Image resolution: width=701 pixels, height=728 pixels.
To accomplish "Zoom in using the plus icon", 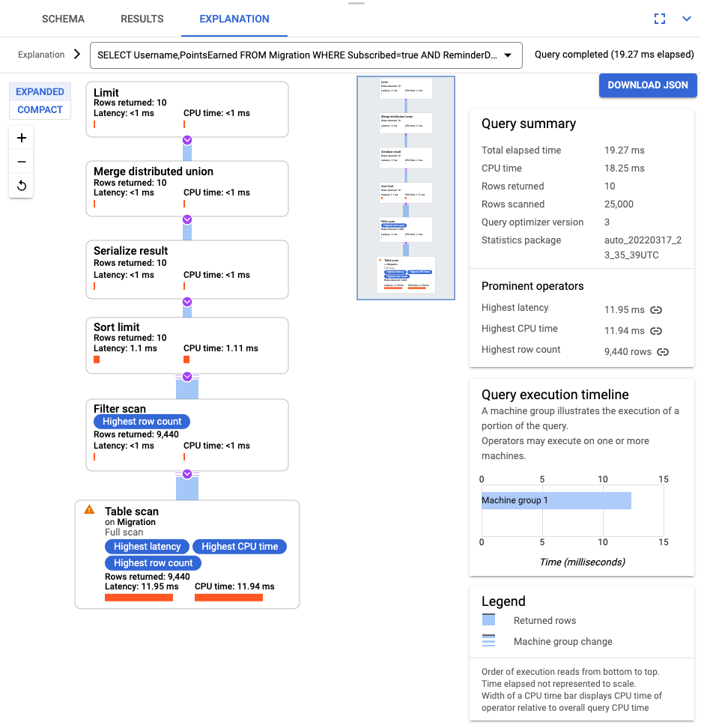I will click(x=21, y=138).
